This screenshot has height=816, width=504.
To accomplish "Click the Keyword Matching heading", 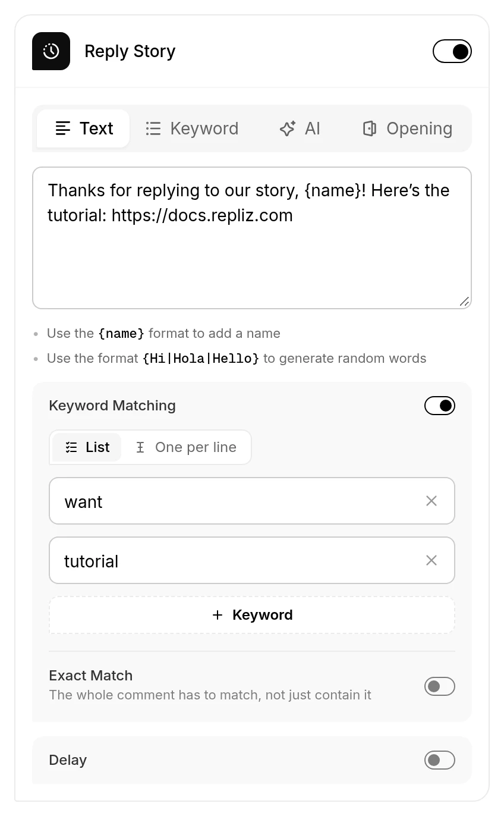I will [112, 406].
